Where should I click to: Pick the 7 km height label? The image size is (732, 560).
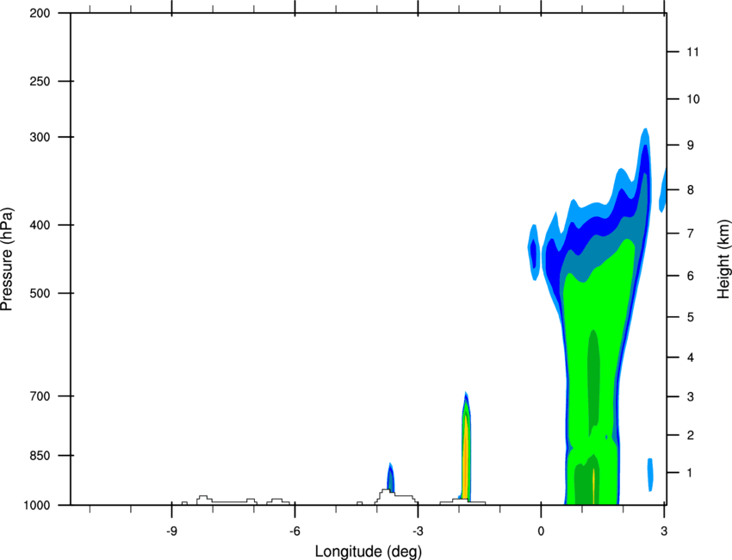(x=691, y=233)
